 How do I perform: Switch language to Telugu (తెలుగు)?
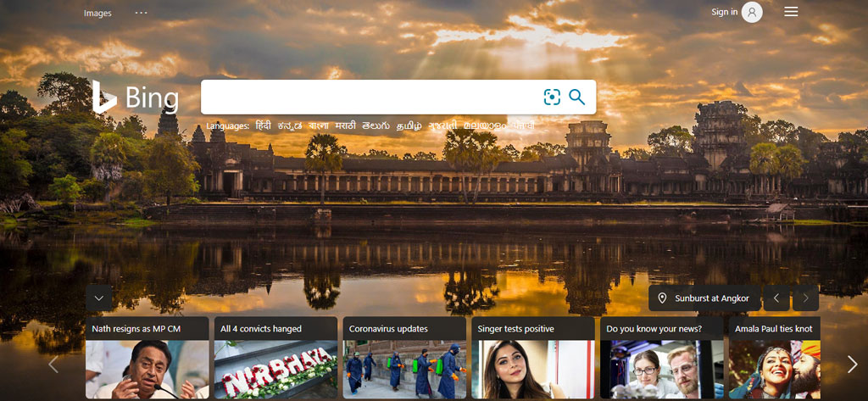click(x=376, y=125)
